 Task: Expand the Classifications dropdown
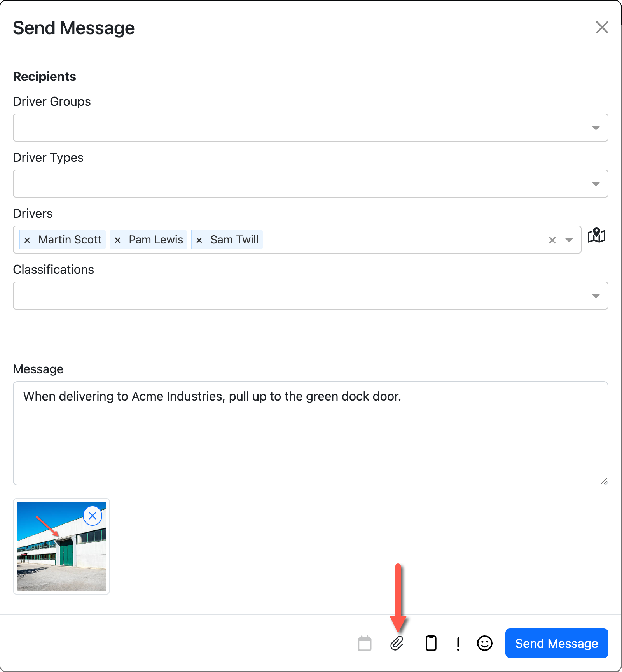tap(595, 296)
